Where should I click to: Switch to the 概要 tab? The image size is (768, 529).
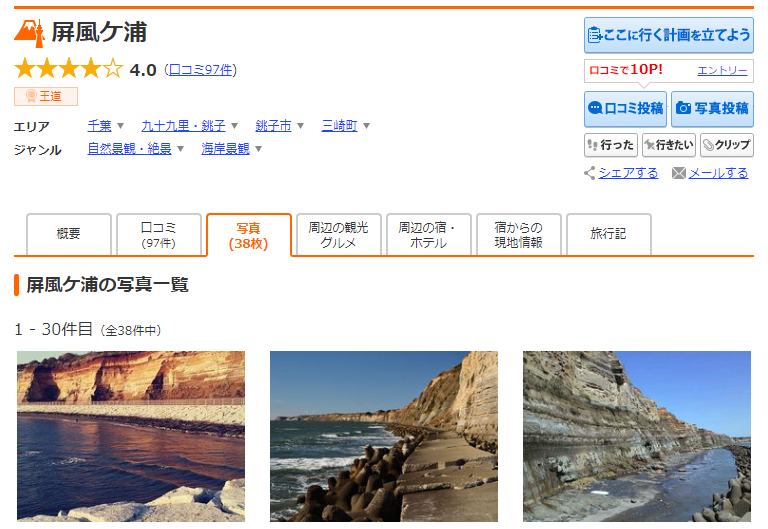click(69, 234)
